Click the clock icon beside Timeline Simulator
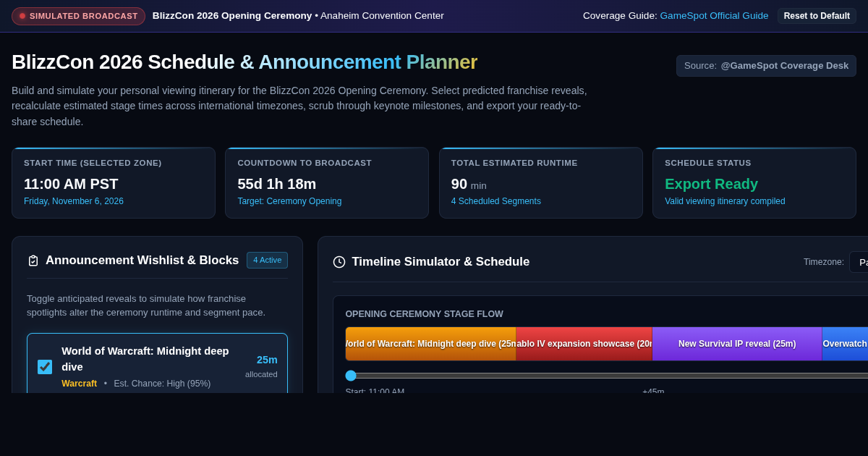 (x=339, y=262)
